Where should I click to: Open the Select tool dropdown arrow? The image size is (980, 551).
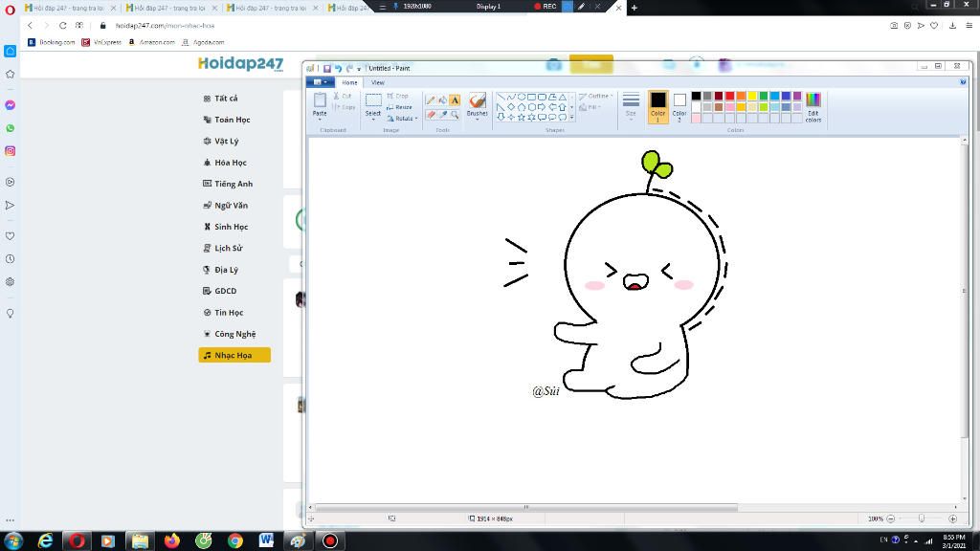click(x=373, y=119)
